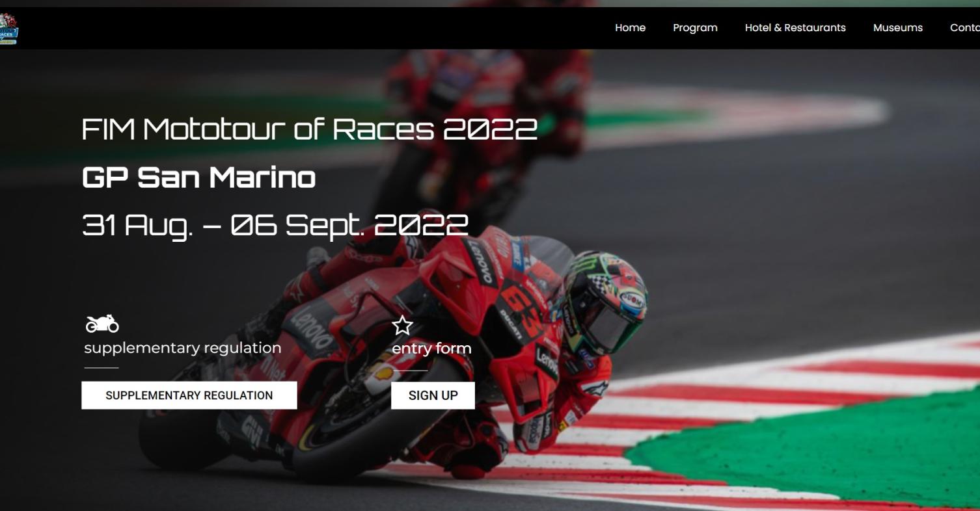The width and height of the screenshot is (980, 511).
Task: Click the 31 Aug. – 06 Sept. 2022 date text
Action: coord(275,226)
